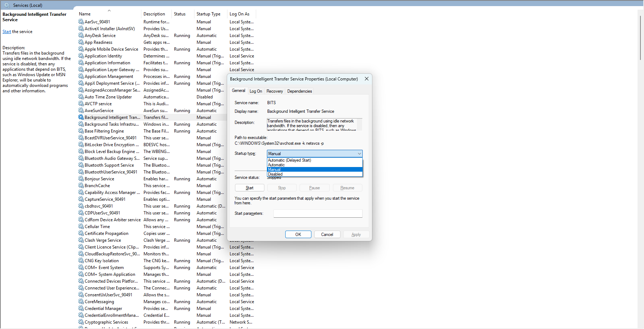
Task: Click the BranchCache service gear icon
Action: pyautogui.click(x=81, y=186)
